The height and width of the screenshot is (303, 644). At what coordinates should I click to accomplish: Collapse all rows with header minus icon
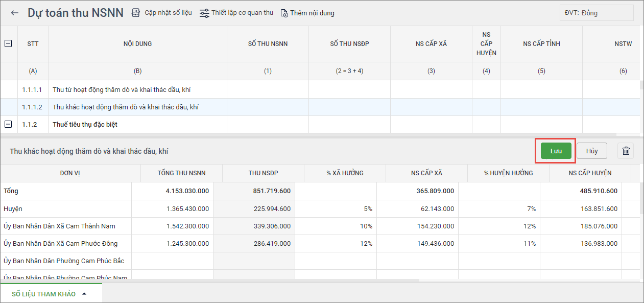(x=8, y=44)
